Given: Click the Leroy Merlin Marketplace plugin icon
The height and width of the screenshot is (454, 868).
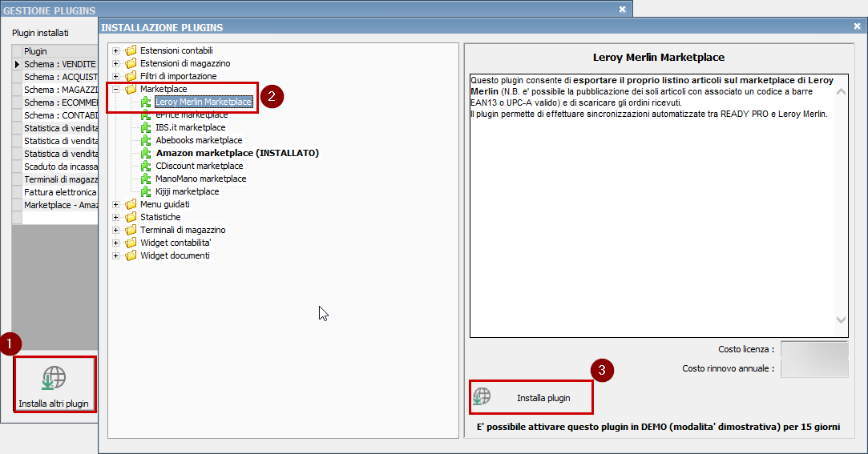Looking at the screenshot, I should (x=146, y=102).
